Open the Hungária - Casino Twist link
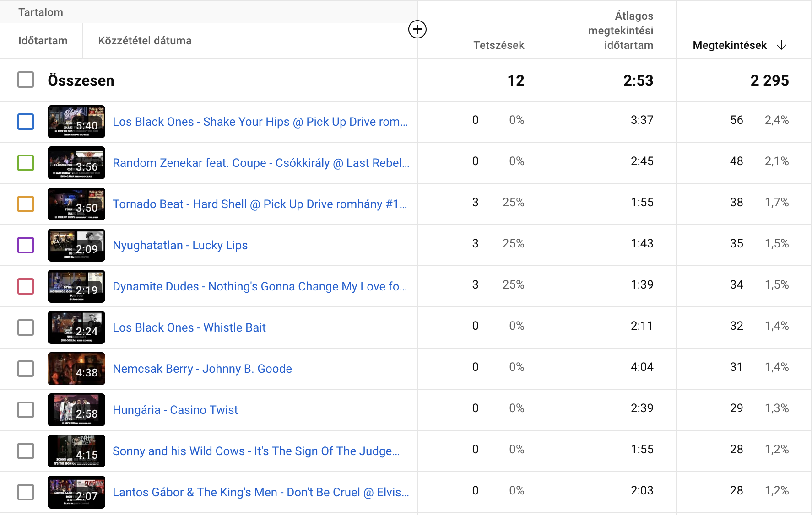Image resolution: width=812 pixels, height=515 pixels. (x=175, y=410)
